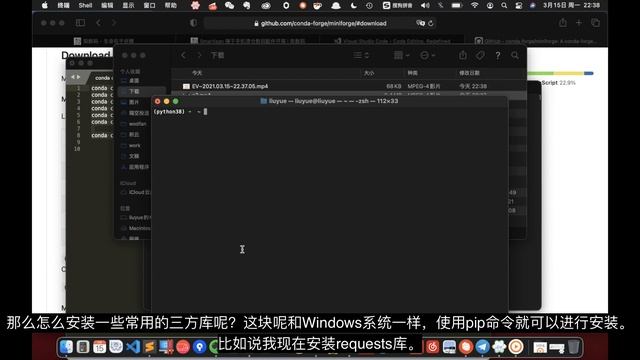This screenshot has height=360, width=640.
Task: Open Finder action menu dropdown
Action: pos(427,55)
